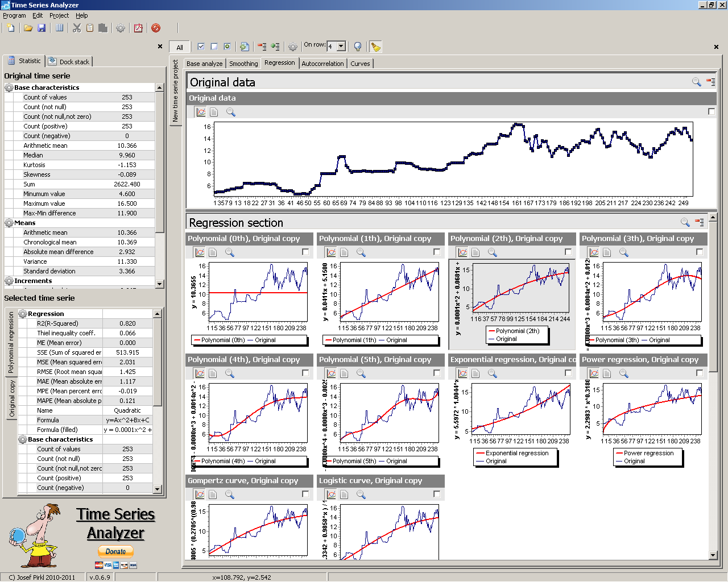Image resolution: width=728 pixels, height=582 pixels.
Task: Click the New time serie project vertical tab
Action: 175,91
